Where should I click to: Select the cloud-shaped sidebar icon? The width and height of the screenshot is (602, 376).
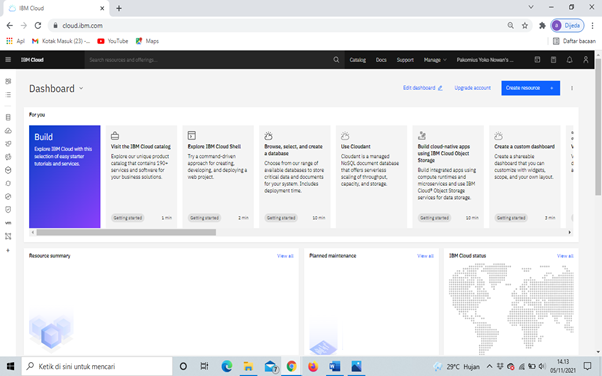[8, 131]
